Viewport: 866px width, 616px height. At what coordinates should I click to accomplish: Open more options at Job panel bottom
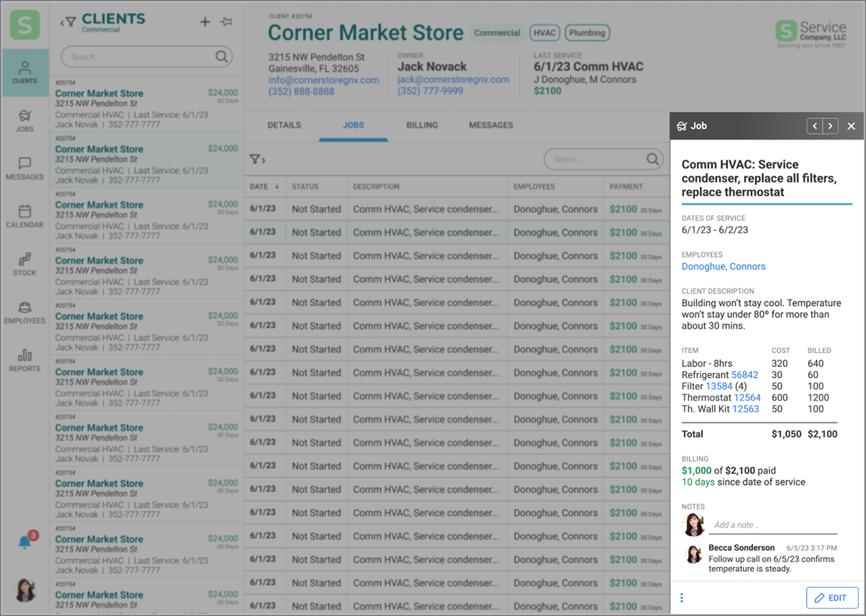682,598
